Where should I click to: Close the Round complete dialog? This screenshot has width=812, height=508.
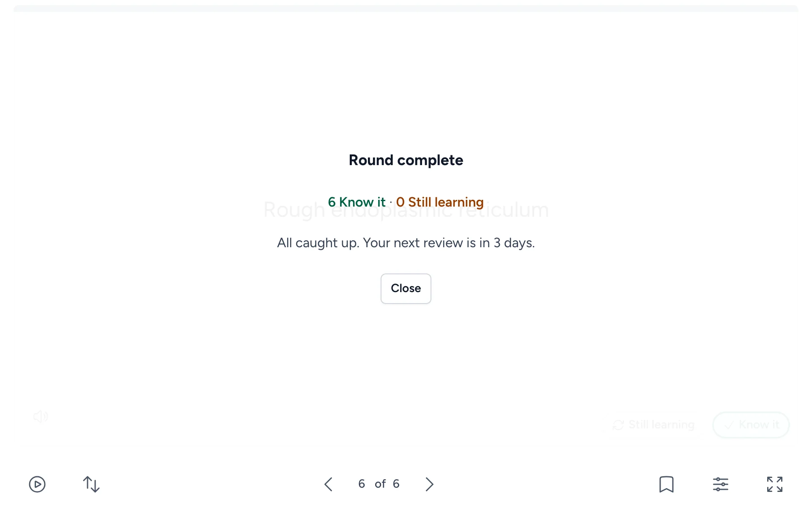(406, 288)
